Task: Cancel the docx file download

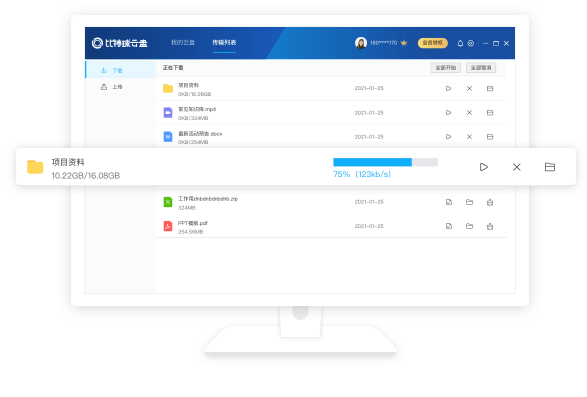Action: pyautogui.click(x=469, y=137)
